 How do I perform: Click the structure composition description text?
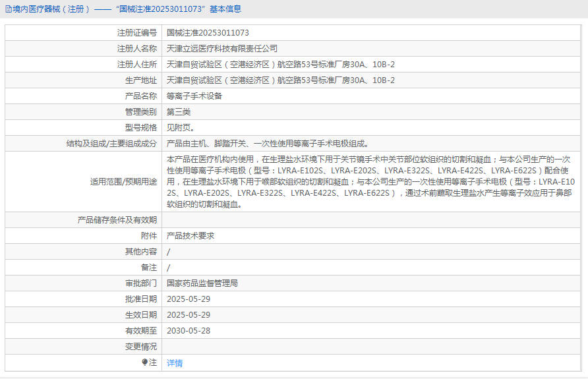268,144
